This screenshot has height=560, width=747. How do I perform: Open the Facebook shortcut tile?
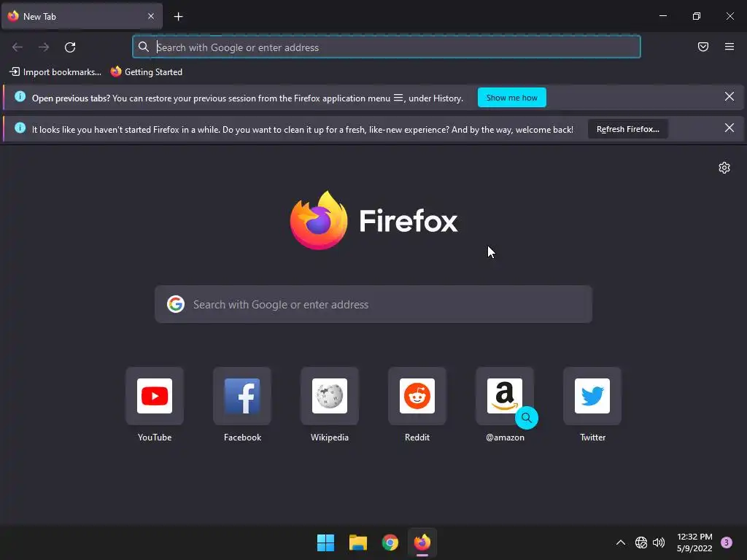coord(242,396)
